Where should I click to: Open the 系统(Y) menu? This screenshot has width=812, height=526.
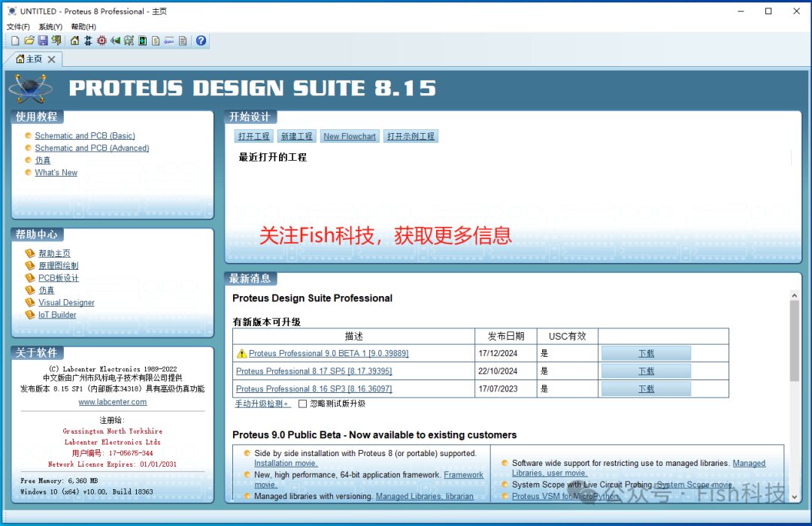(x=50, y=27)
